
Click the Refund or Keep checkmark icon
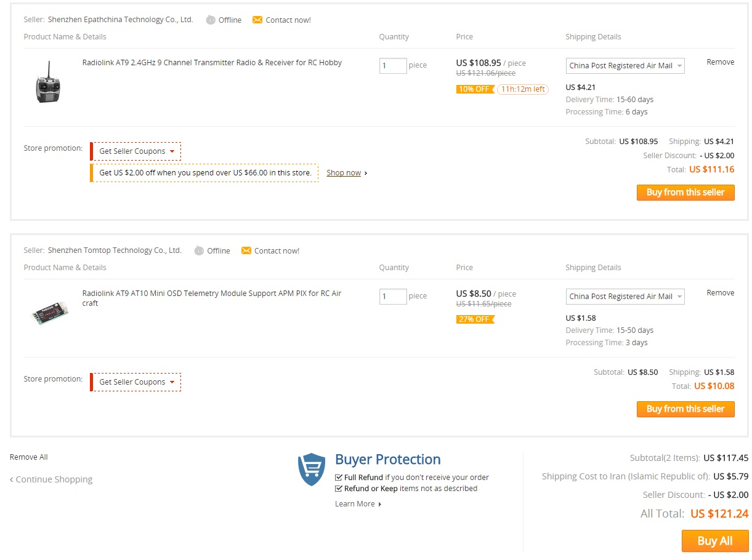click(x=339, y=489)
